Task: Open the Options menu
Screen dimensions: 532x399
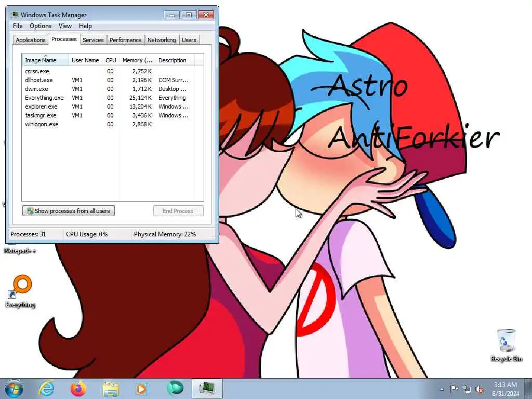Action: pyautogui.click(x=41, y=26)
